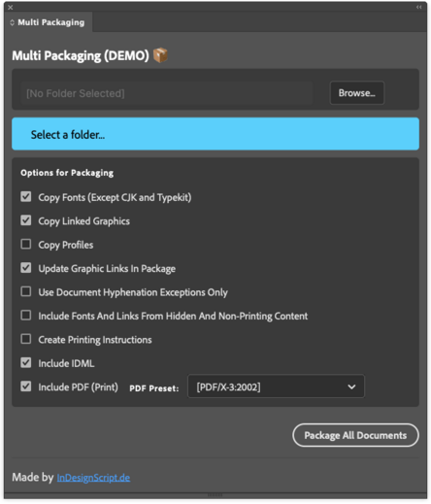
Task: Disable Copy Linked Graphics checkbox
Action: click(x=26, y=220)
